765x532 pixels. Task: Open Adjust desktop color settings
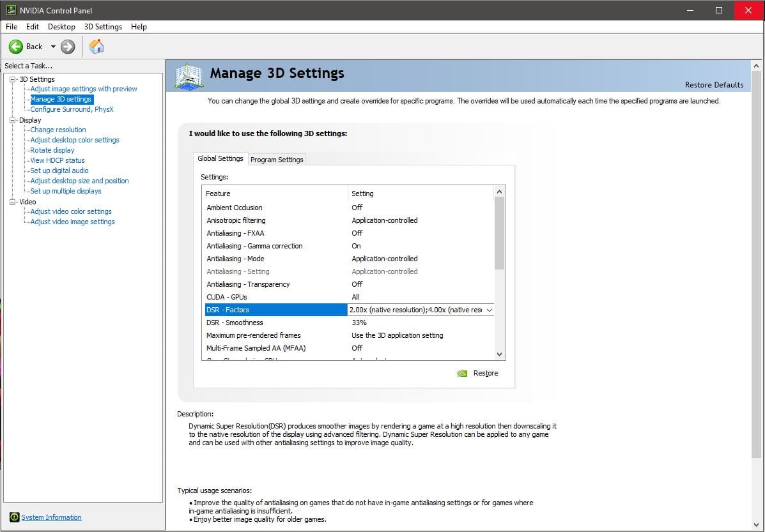click(x=75, y=140)
